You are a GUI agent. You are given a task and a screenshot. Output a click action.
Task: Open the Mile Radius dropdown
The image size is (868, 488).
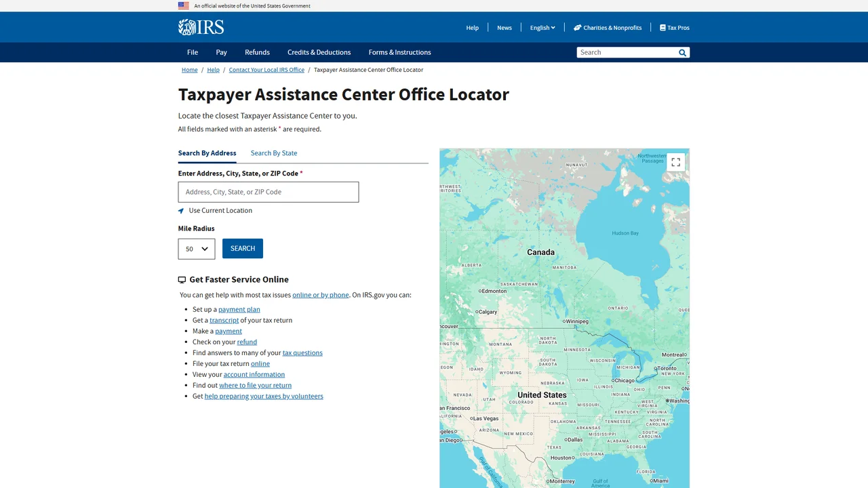197,249
